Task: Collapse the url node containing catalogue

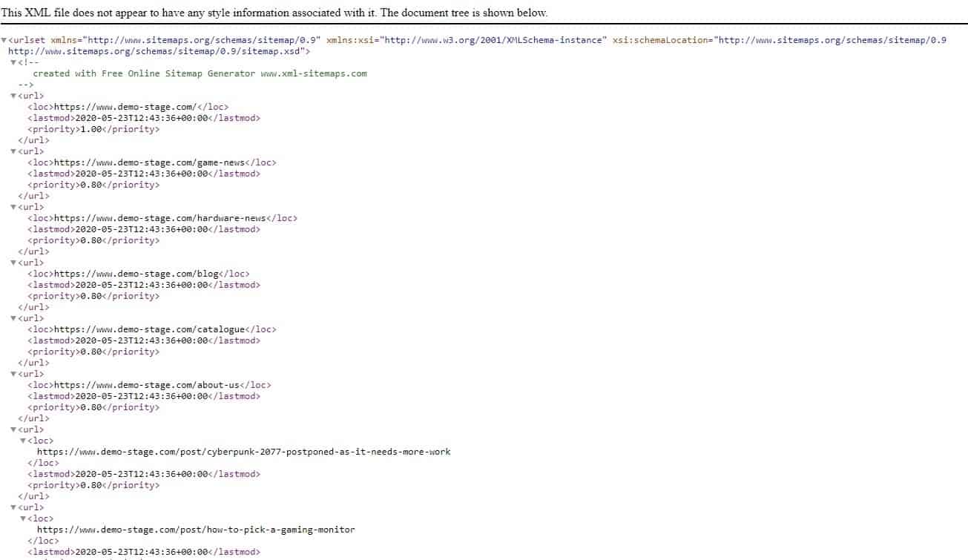Action: 13,318
